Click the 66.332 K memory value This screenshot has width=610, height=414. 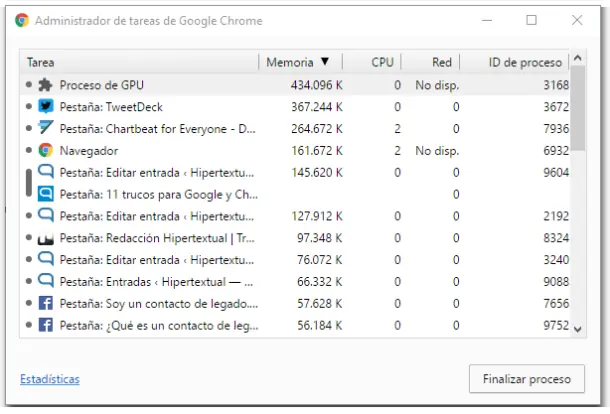click(319, 281)
